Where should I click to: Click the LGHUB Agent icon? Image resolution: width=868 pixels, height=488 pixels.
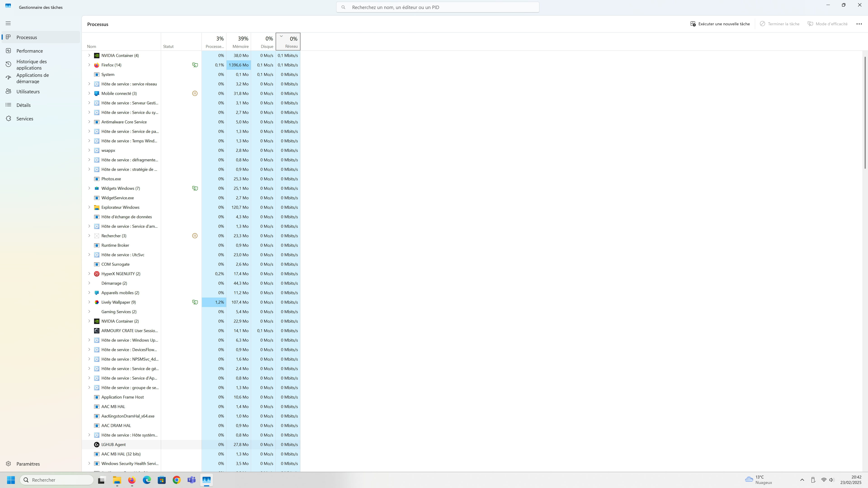pos(97,445)
